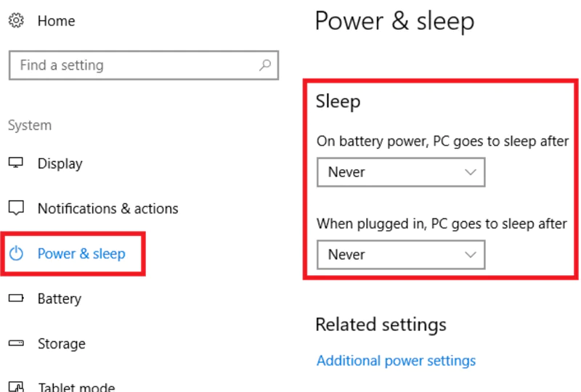Viewport: 581px width, 392px height.
Task: Click the Home gear icon
Action: coord(16,21)
